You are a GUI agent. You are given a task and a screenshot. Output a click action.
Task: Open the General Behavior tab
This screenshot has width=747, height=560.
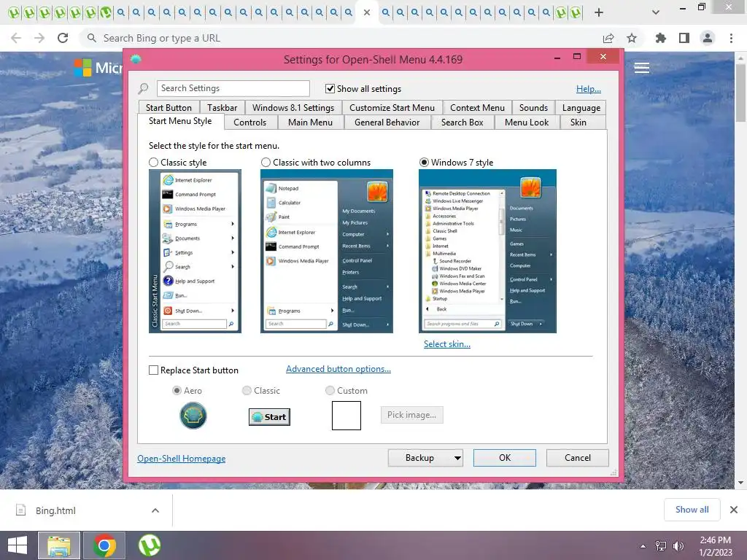[x=387, y=122]
